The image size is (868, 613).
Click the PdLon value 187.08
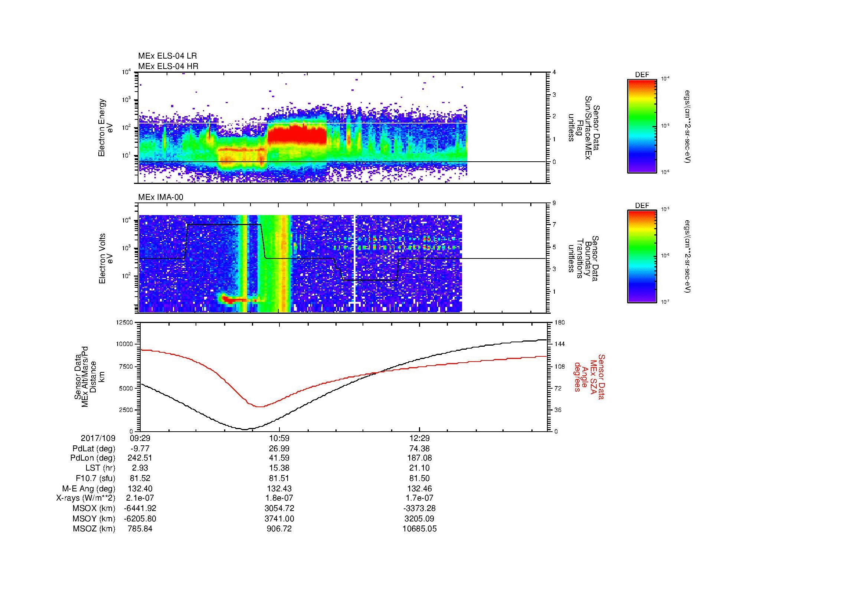click(420, 458)
